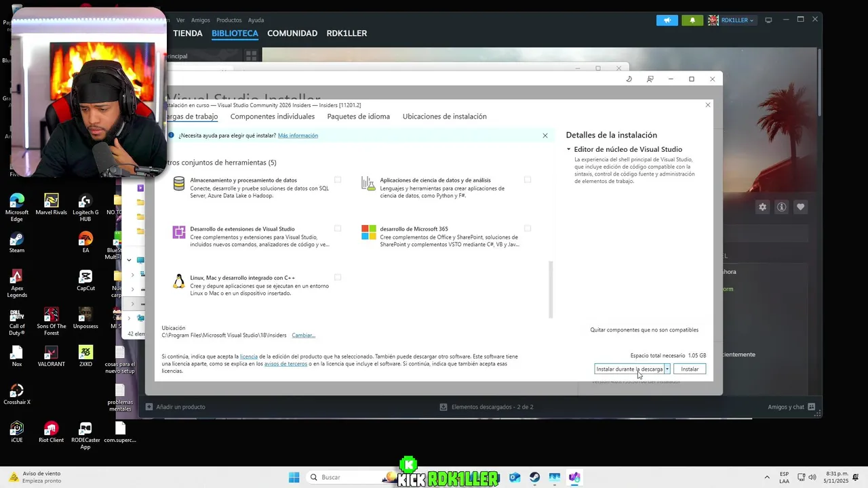Open the Más información help link
Viewport: 868px width, 488px height.
pyautogui.click(x=298, y=136)
